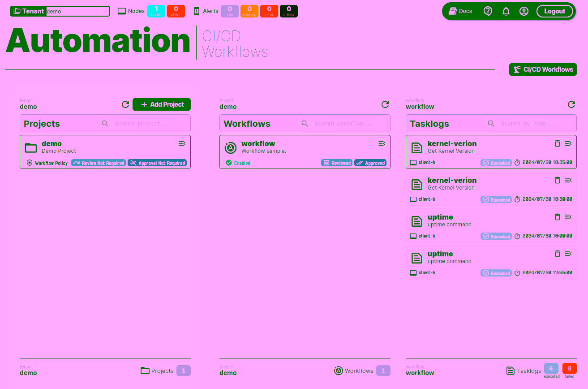Image resolution: width=588 pixels, height=389 pixels.
Task: Refresh the Workflows panel
Action: pos(385,104)
